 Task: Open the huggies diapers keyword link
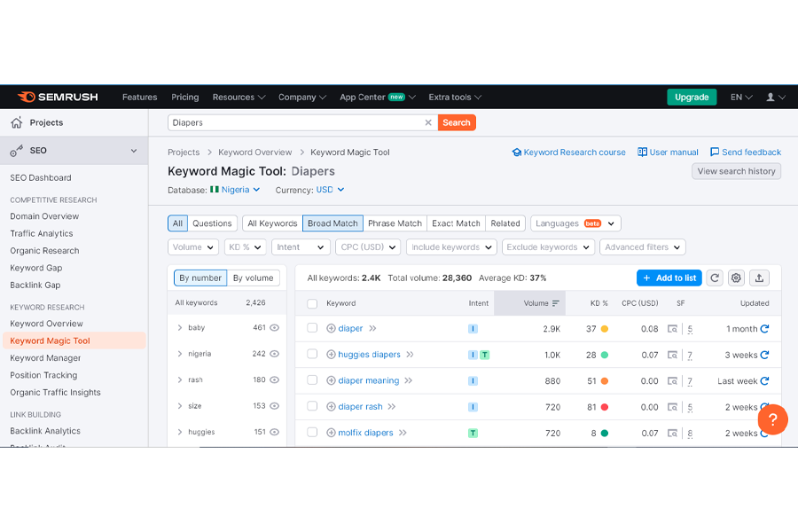click(370, 355)
